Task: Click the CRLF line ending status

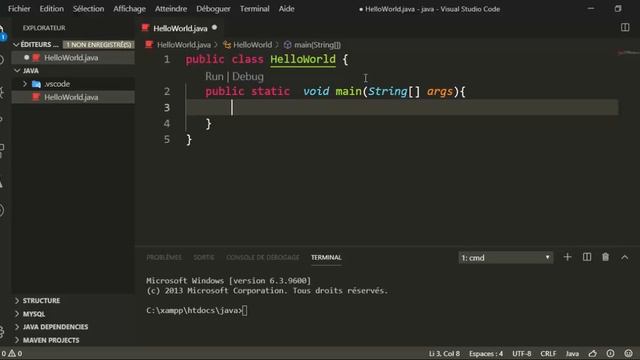Action: pos(548,353)
